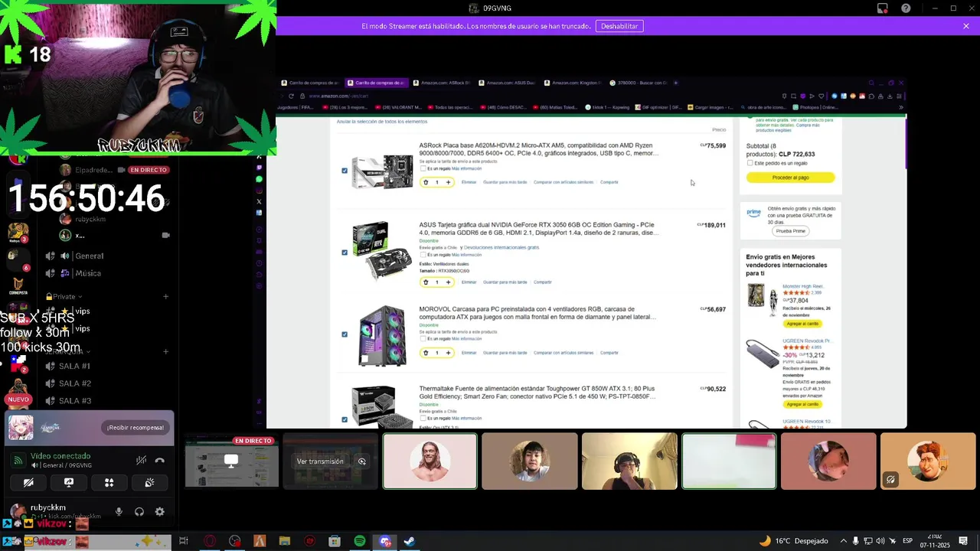Viewport: 980px width, 551px height.
Task: Click the Prueba Prime button
Action: click(x=790, y=231)
